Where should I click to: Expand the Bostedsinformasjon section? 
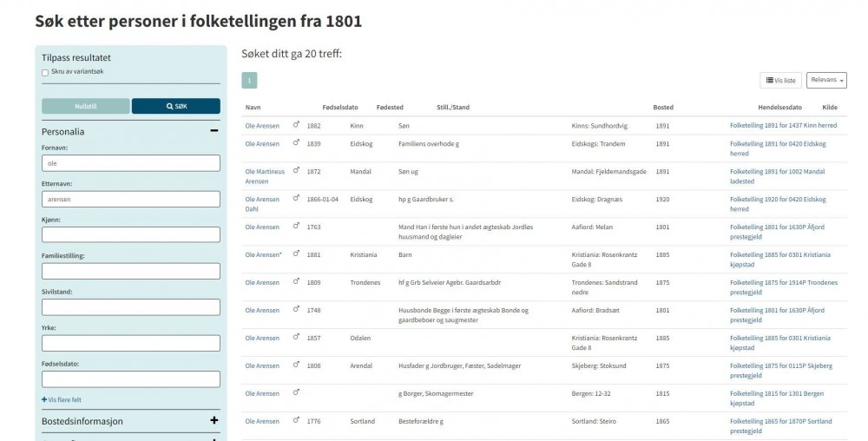(x=214, y=420)
